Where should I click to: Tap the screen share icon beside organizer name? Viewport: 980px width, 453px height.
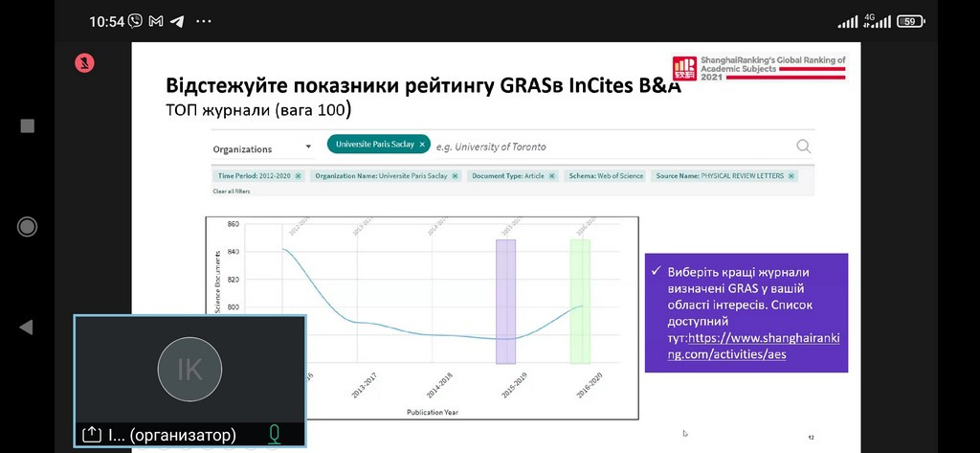coord(91,434)
